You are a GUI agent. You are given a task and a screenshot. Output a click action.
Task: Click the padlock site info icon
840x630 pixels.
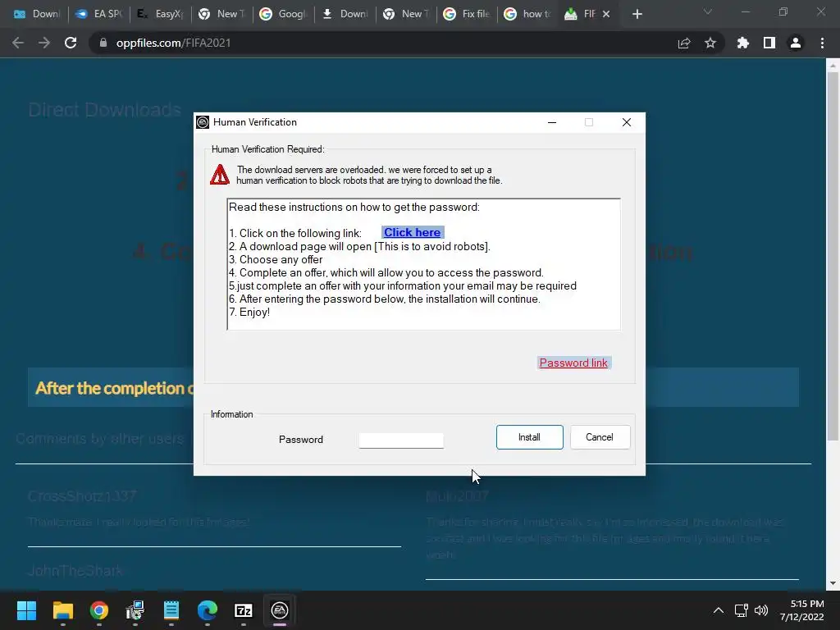point(103,43)
